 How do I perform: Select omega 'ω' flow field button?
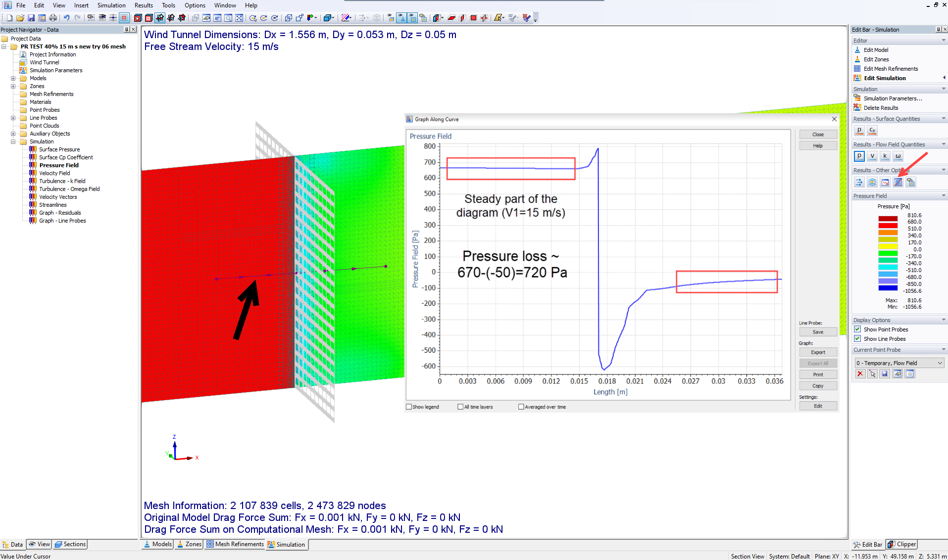[898, 156]
